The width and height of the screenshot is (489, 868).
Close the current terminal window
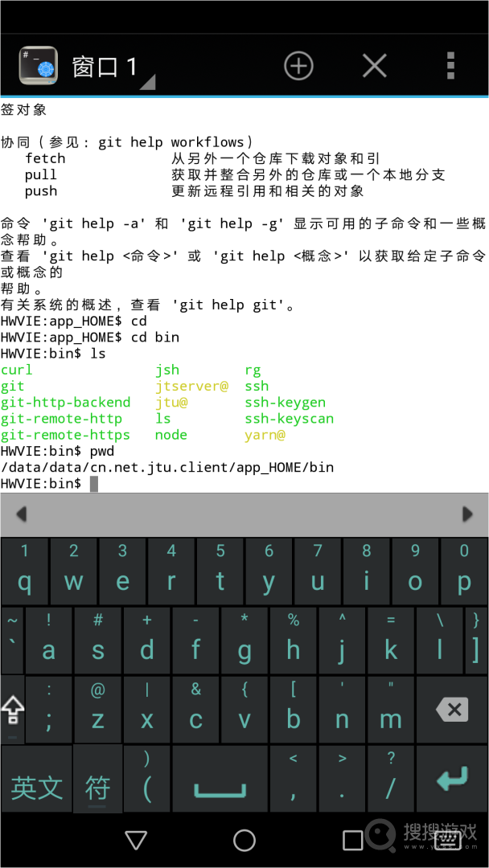[374, 66]
